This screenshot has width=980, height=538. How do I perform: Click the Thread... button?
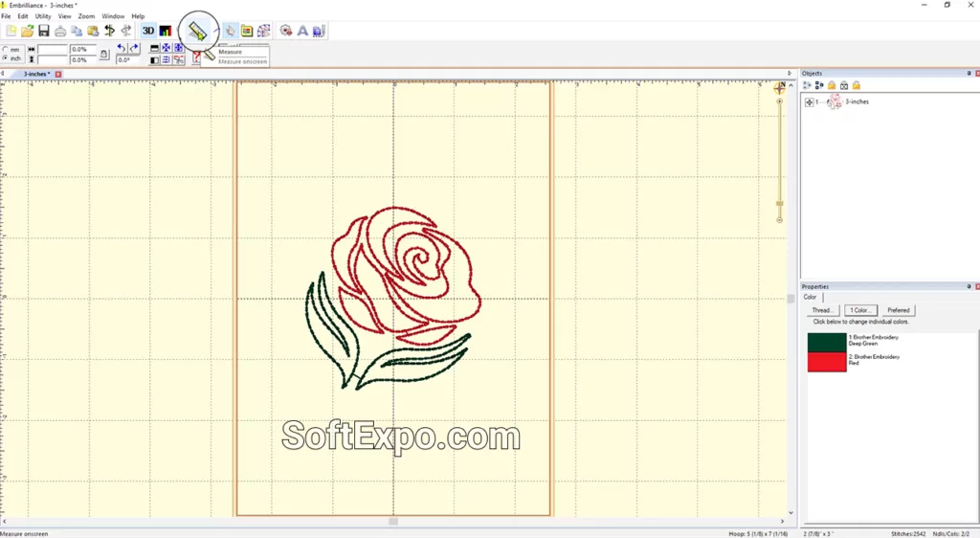[x=822, y=310]
